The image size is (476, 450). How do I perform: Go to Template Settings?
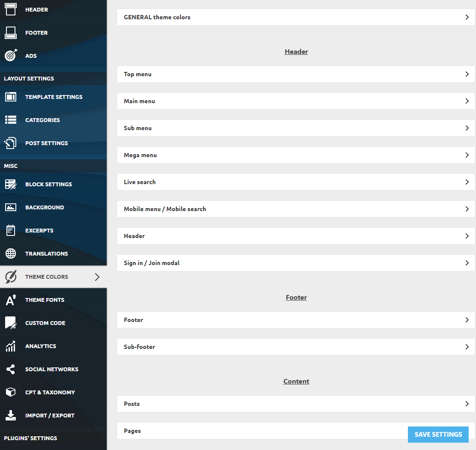[x=54, y=97]
